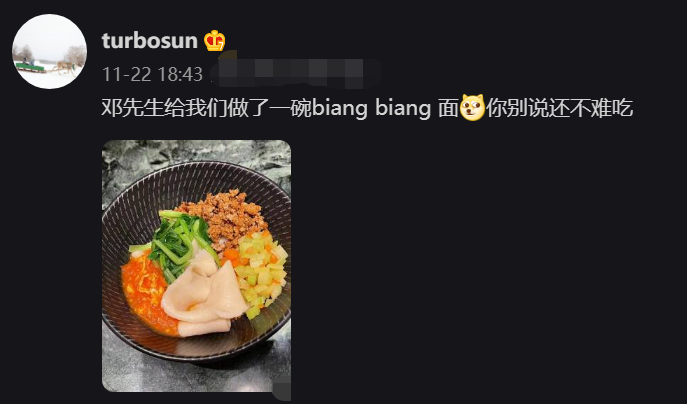Click the gray tab at photo's bottom corner
This screenshot has width=687, height=404.
282,391
